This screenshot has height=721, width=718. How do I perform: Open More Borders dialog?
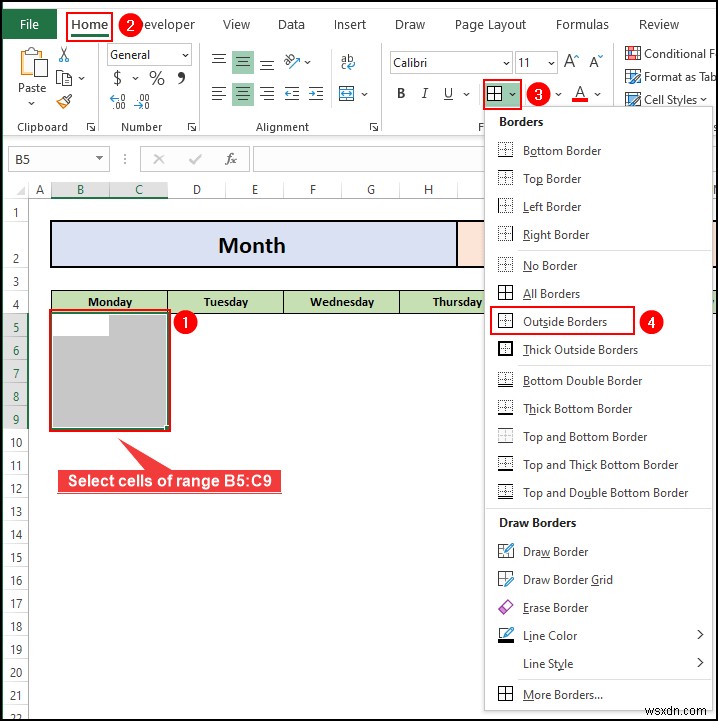tap(597, 694)
